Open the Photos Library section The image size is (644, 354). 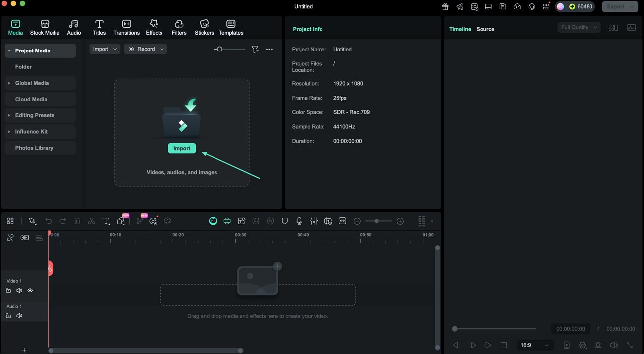tap(40, 148)
